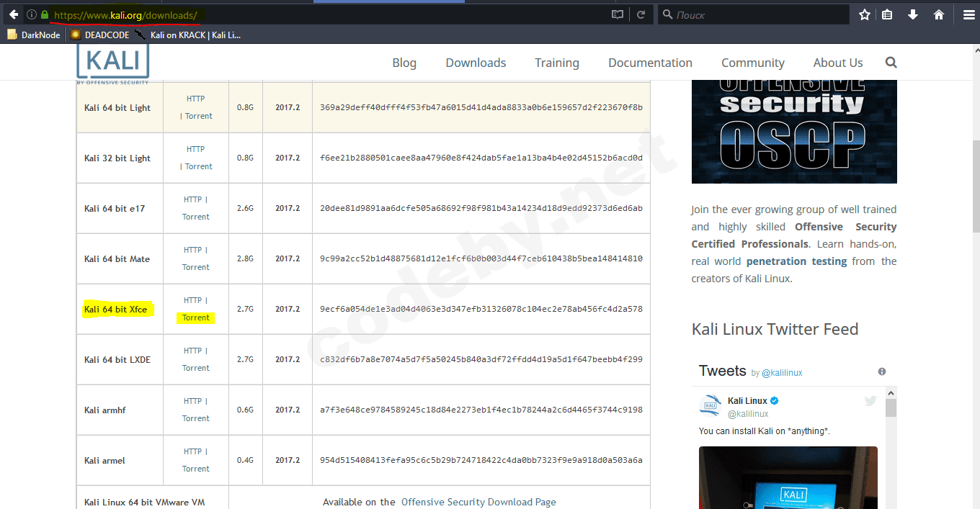Download Kali 64 bit Xfce via HTTP
The height and width of the screenshot is (509, 980).
[x=192, y=300]
